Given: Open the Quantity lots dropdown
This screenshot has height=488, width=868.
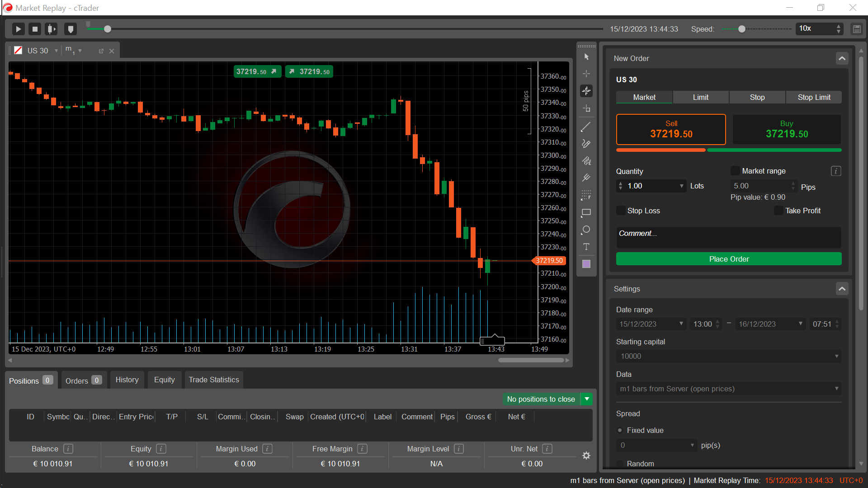Looking at the screenshot, I should pyautogui.click(x=682, y=186).
